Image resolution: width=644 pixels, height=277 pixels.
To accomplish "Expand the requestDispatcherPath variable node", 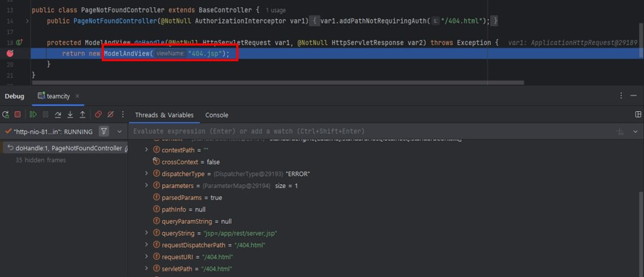I will pos(147,245).
